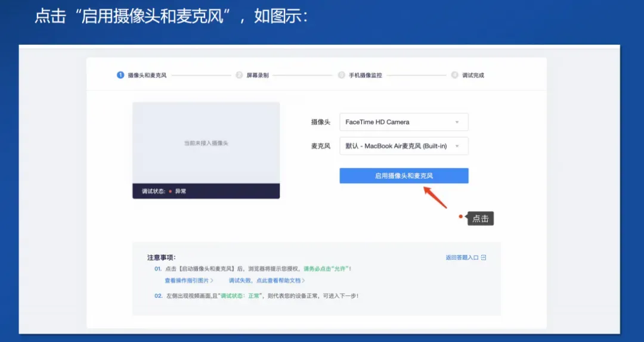Click the green 调试状态：正常 text
The width and height of the screenshot is (644, 342).
pos(240,296)
